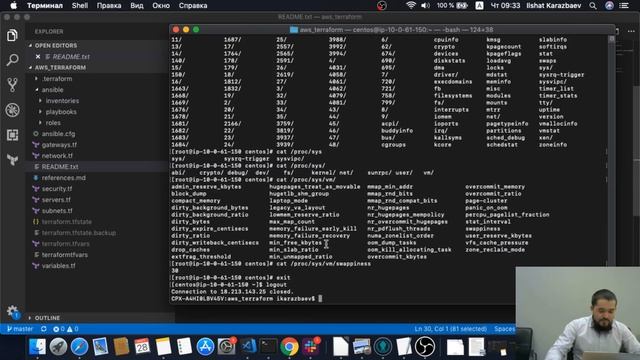640x360 pixels.
Task: Open security.tf file
Action: [57, 189]
